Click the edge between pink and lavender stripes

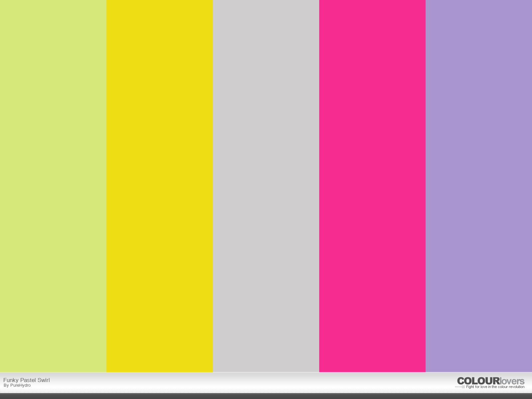(426, 186)
